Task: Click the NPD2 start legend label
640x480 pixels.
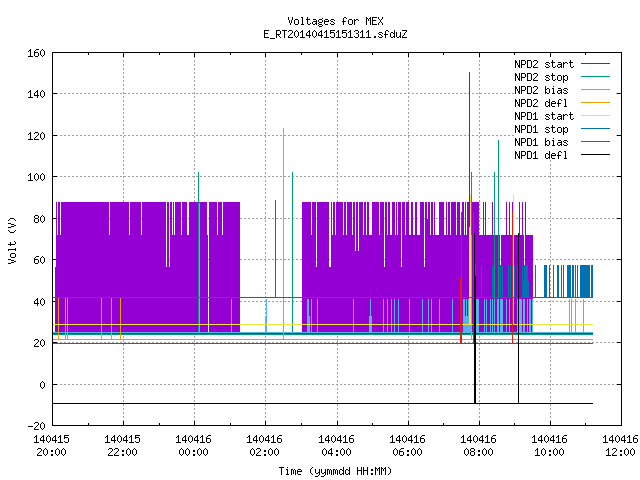Action: click(544, 64)
